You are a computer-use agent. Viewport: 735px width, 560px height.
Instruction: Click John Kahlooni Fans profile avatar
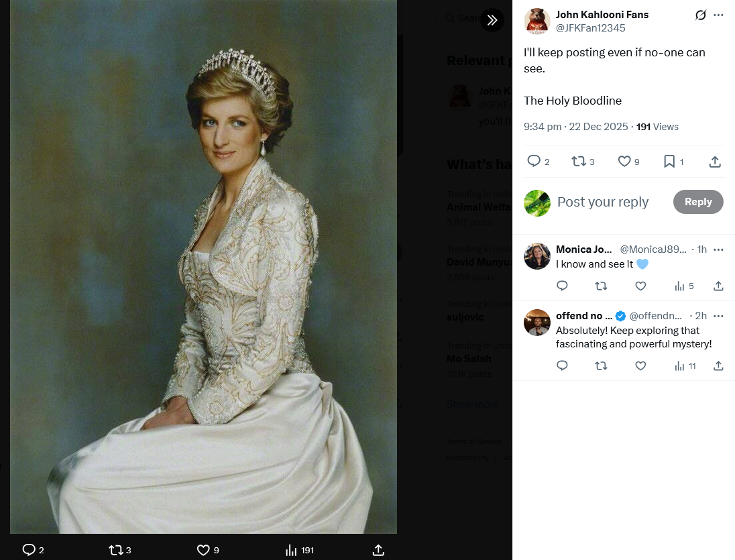(537, 21)
